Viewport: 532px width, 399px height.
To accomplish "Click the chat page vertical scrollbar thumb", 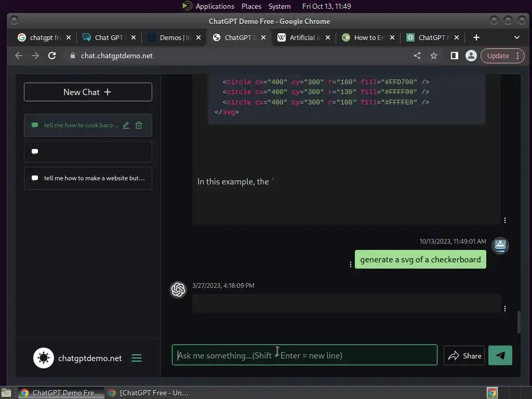I will coord(519,322).
